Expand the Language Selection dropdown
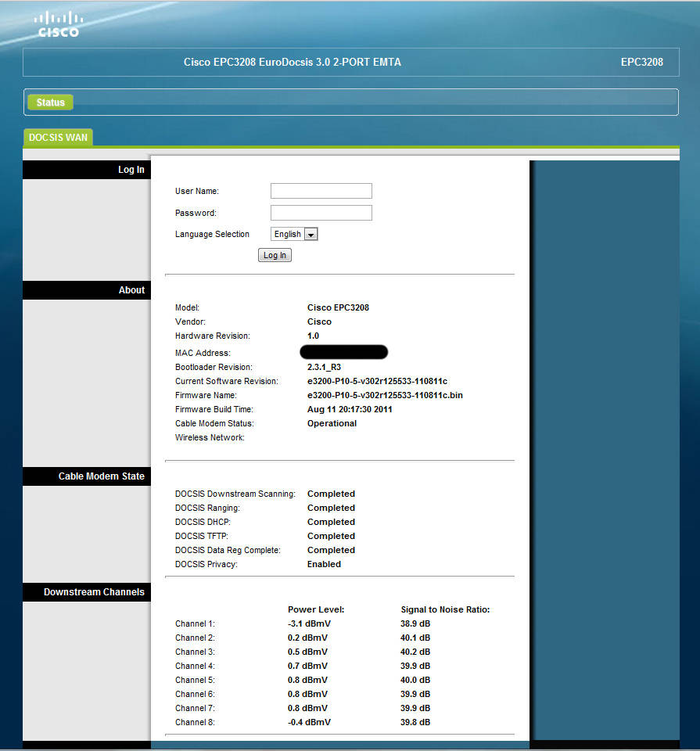700x751 pixels. pos(294,234)
